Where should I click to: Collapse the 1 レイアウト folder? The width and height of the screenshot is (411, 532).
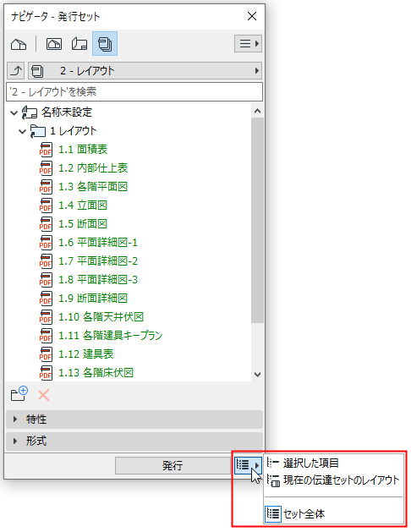(x=22, y=131)
